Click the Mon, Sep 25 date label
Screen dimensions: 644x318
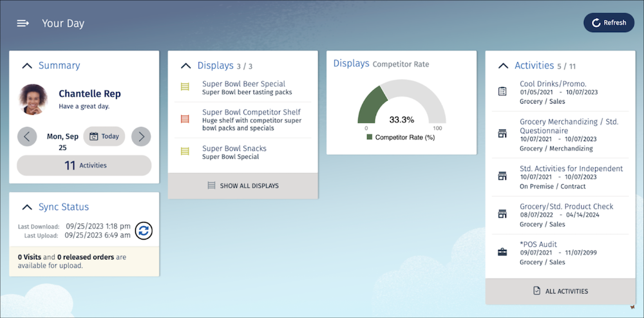click(62, 142)
